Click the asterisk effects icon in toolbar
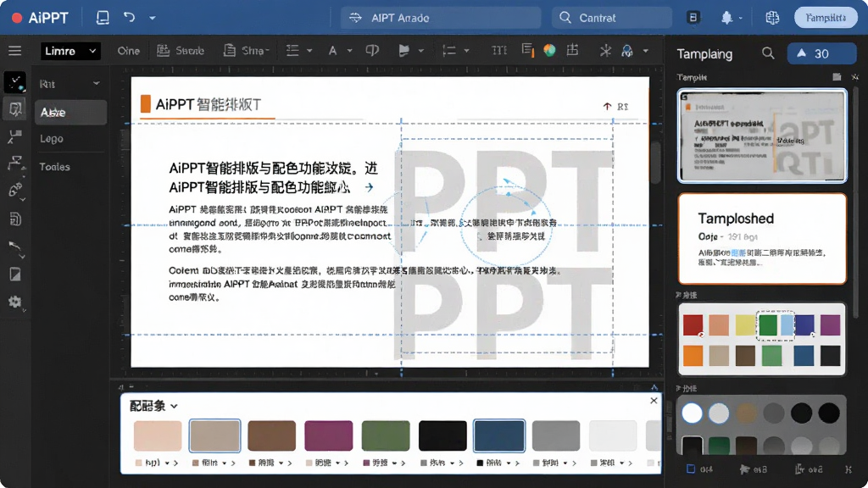 pos(605,51)
